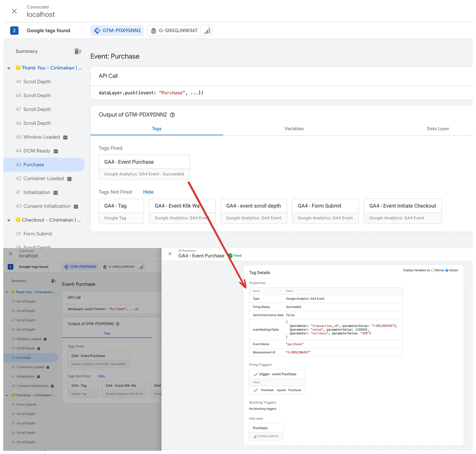Select event 45 Window Loaded in the upper view

(x=38, y=137)
